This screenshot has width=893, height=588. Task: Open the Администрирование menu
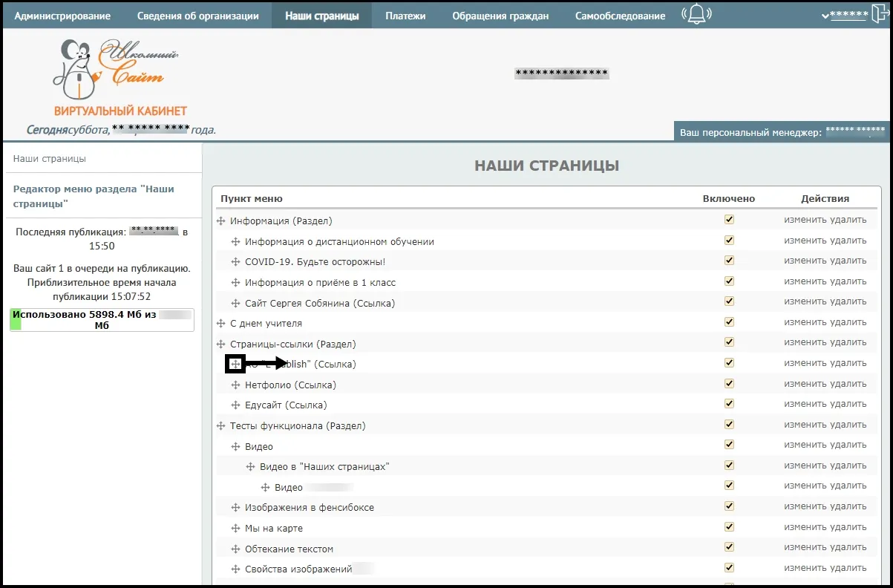63,16
